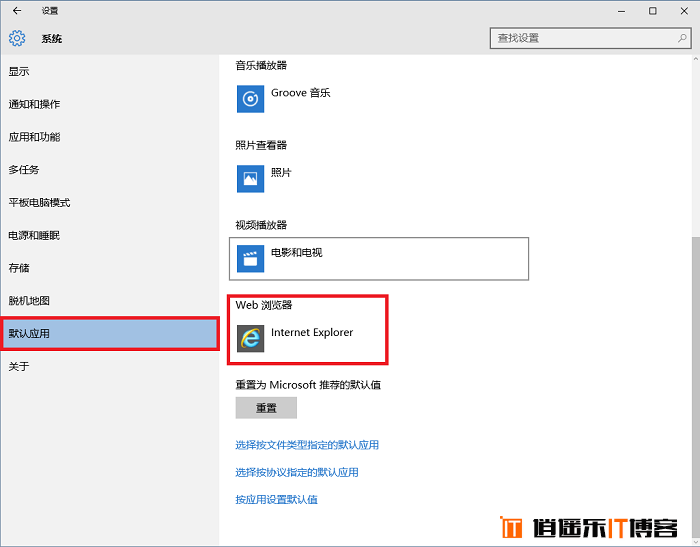Open 选择按文件类型指定的默认应用 link
This screenshot has width=700, height=547.
point(307,445)
